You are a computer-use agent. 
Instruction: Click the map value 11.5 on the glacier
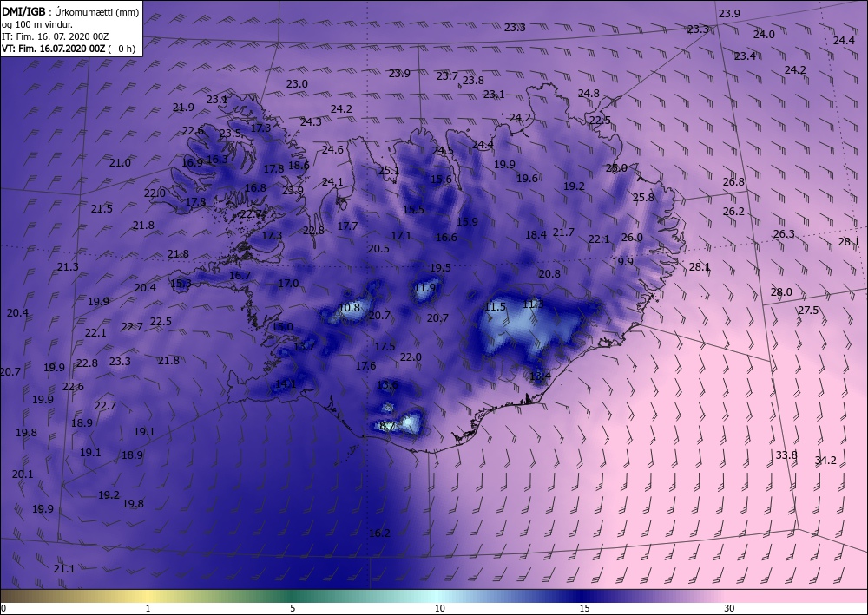495,306
